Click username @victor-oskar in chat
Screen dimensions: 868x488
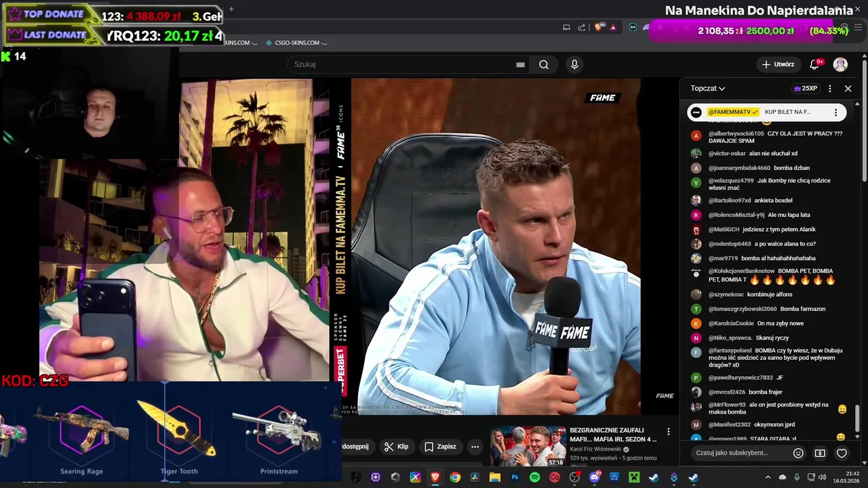click(727, 153)
